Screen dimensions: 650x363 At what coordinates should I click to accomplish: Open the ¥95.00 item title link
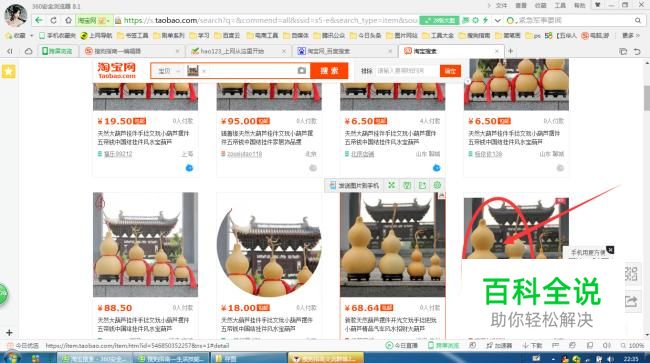coord(267,138)
